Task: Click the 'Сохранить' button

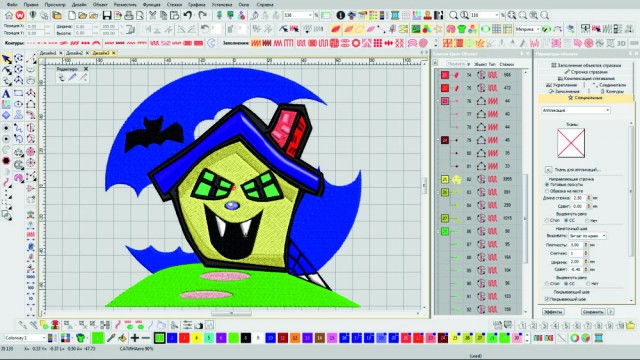Action: (x=593, y=312)
